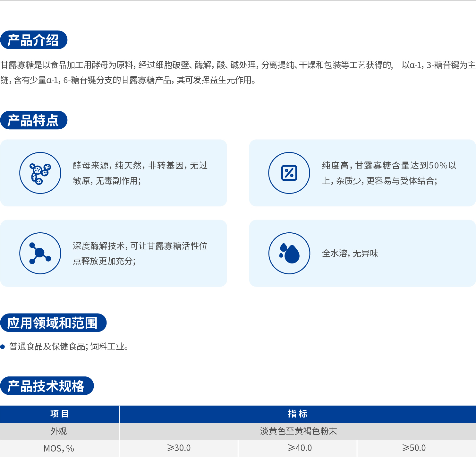Toggle the 全水溶 feature card
Image resolution: width=476 pixels, height=457 pixels.
click(x=362, y=253)
